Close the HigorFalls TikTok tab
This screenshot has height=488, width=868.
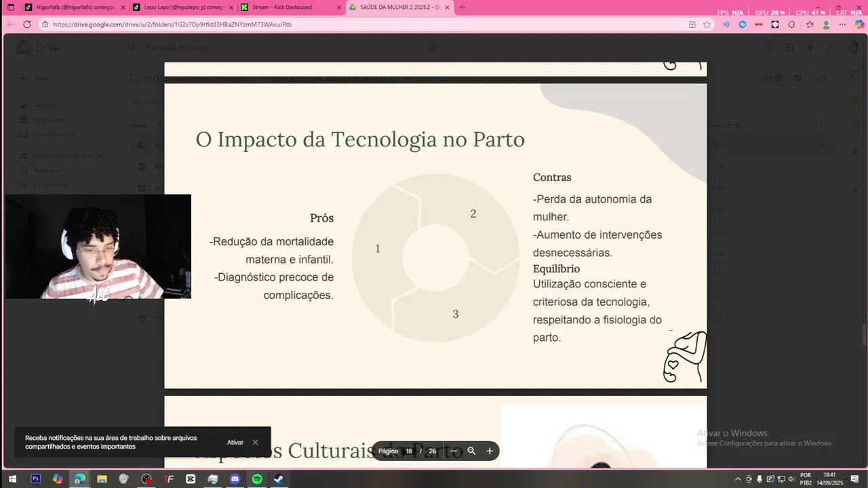point(123,7)
